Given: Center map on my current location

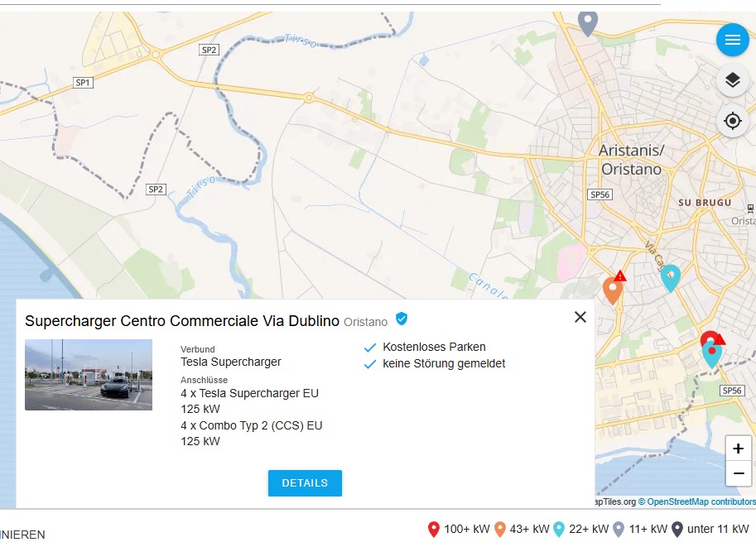Looking at the screenshot, I should [x=732, y=121].
